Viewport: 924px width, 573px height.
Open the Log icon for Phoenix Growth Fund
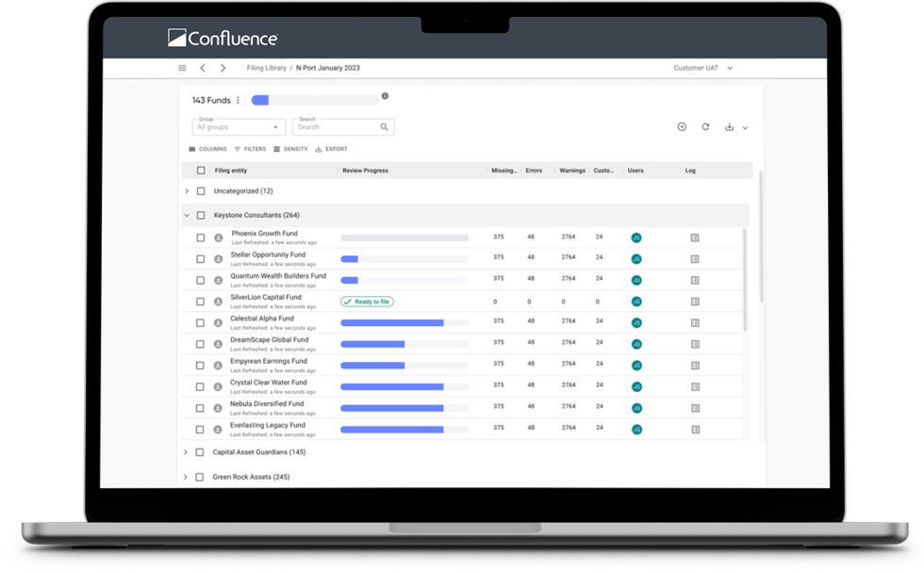coord(696,237)
